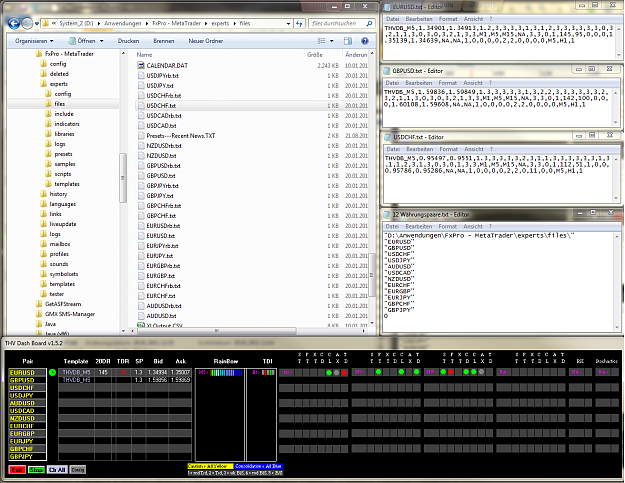This screenshot has height=483, width=625.
Task: Expand breadcrumb arrow after 'Anwendungen'
Action: pos(147,24)
